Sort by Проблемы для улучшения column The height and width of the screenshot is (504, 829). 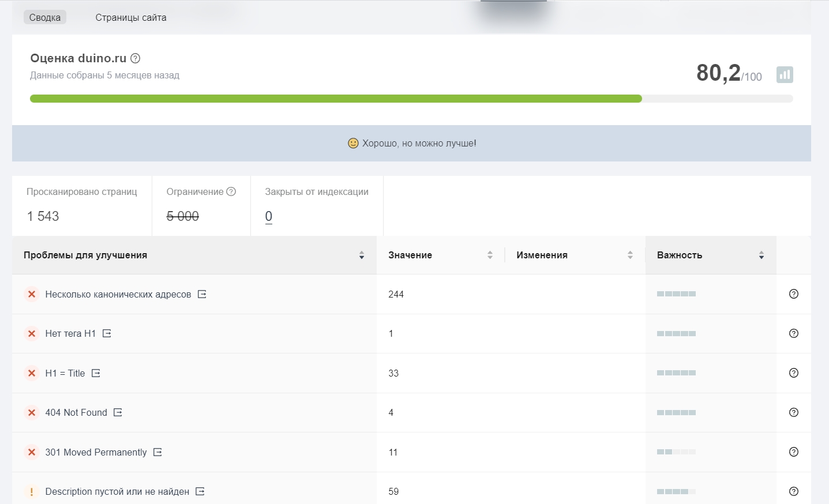point(362,255)
